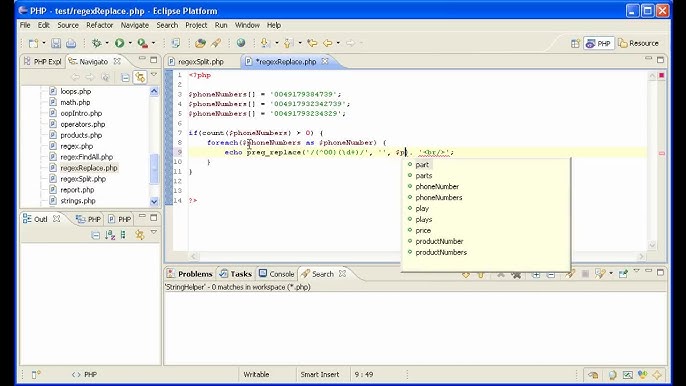Click the Print icon in toolbar
686x386 pixels.
[x=71, y=43]
